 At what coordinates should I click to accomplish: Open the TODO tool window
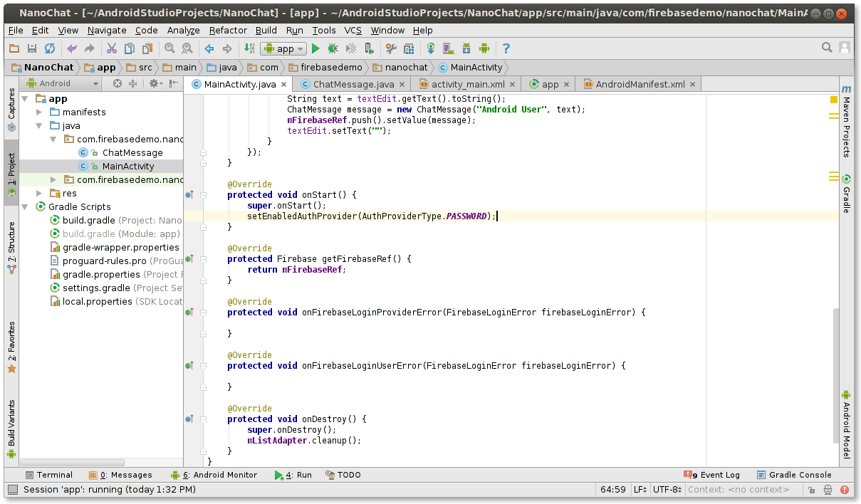(343, 475)
